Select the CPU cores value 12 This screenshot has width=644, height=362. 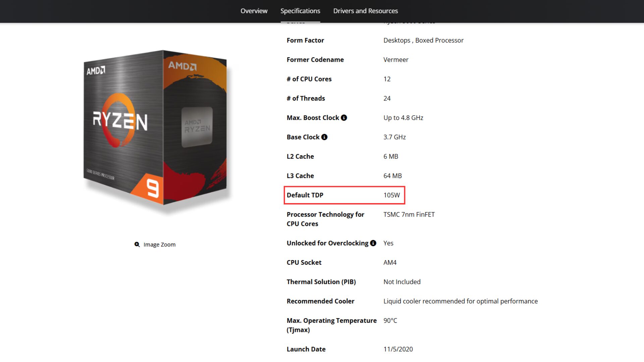click(x=387, y=79)
